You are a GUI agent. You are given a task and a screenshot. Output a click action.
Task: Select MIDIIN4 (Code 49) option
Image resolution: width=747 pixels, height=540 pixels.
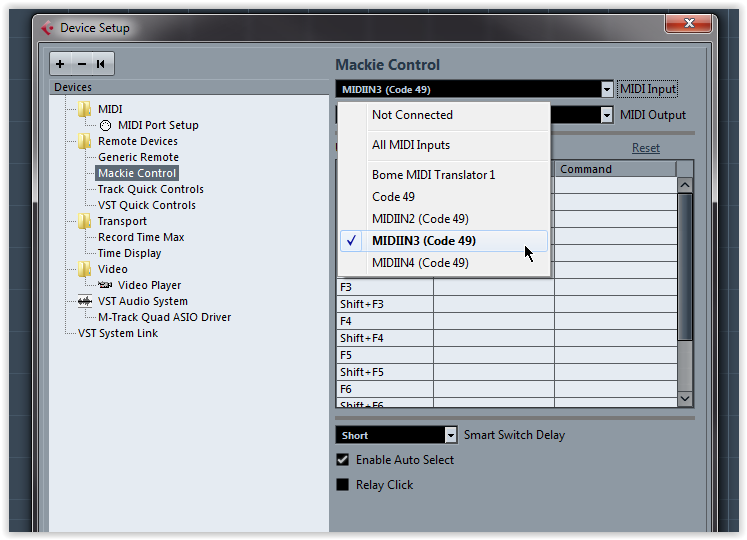[420, 263]
